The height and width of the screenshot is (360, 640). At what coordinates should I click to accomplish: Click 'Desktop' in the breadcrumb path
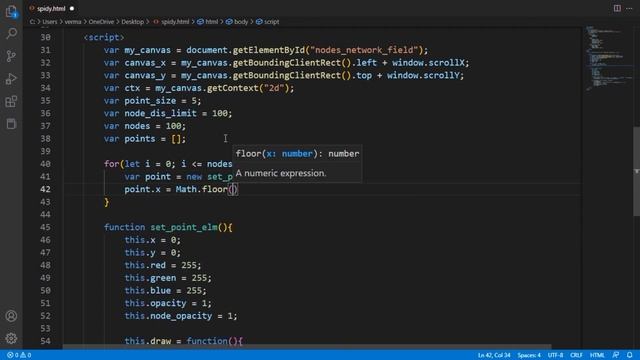click(x=132, y=22)
